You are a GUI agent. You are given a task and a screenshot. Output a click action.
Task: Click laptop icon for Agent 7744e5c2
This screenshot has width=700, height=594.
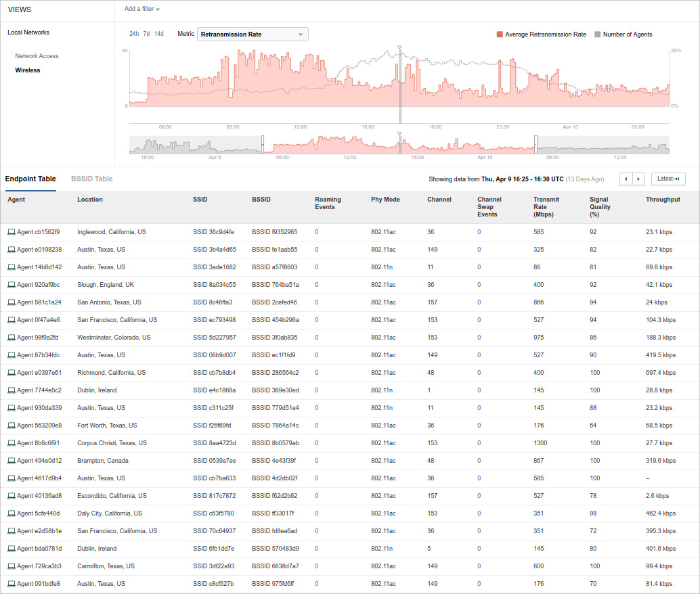[11, 390]
